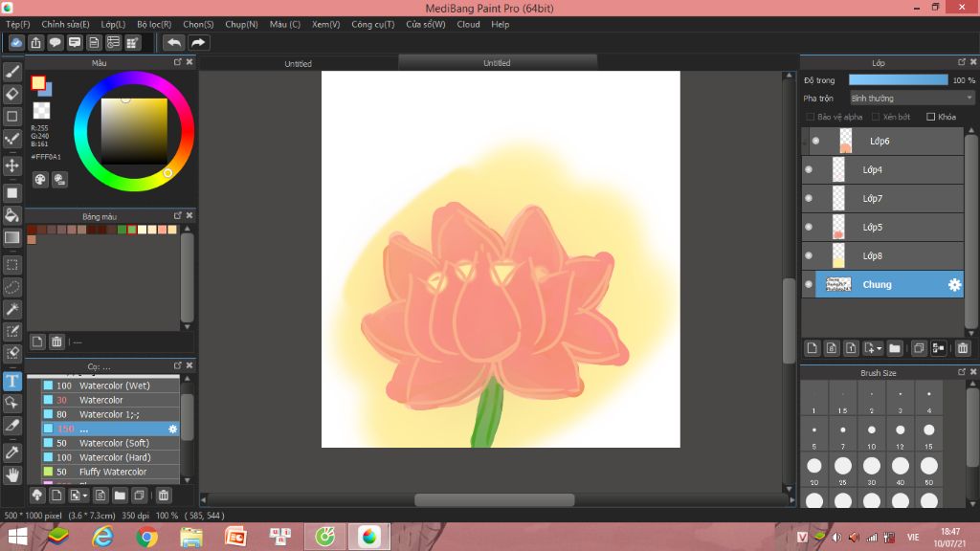Toggle visibility of Lớp5 layer
The width and height of the screenshot is (980, 551).
(x=809, y=227)
